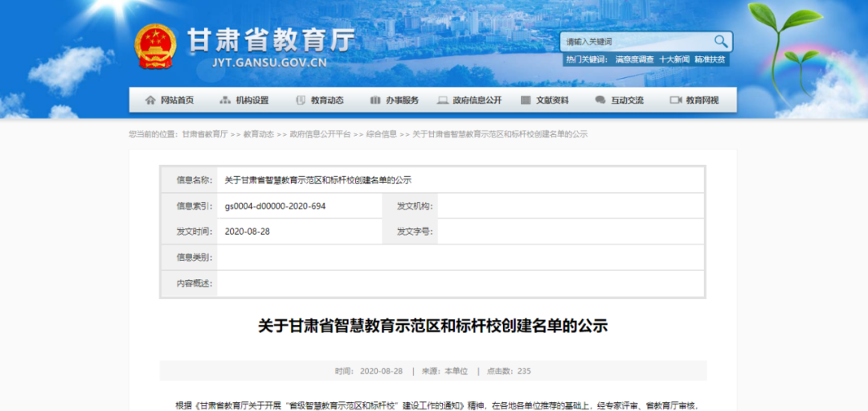Click the 信息名称 label cell
Screen dimensions: 868x411
[x=190, y=180]
